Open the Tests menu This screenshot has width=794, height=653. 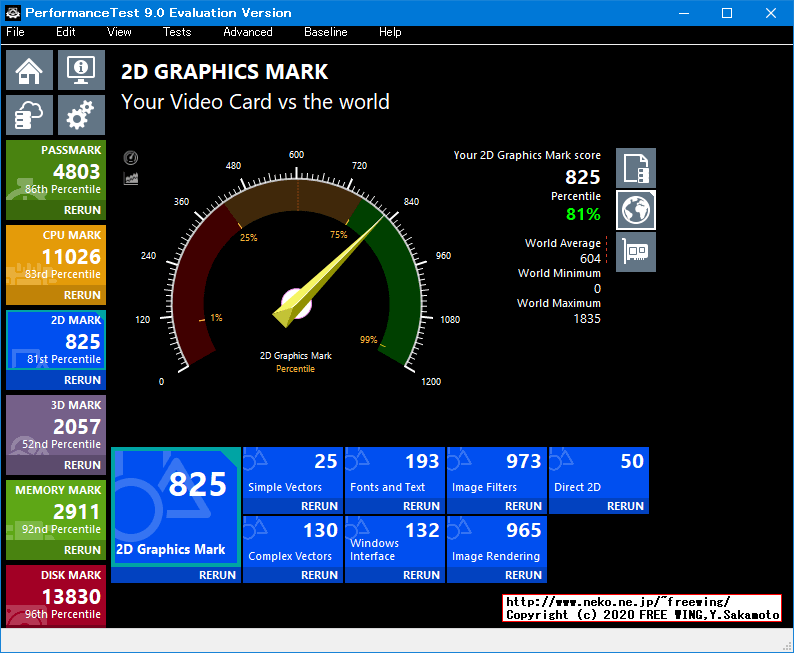(177, 32)
